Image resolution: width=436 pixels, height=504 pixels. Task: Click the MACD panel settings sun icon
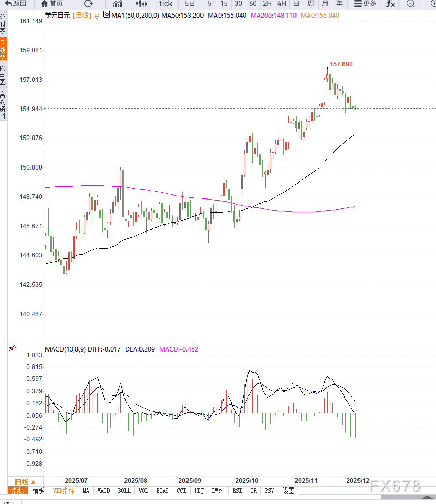coord(12,348)
